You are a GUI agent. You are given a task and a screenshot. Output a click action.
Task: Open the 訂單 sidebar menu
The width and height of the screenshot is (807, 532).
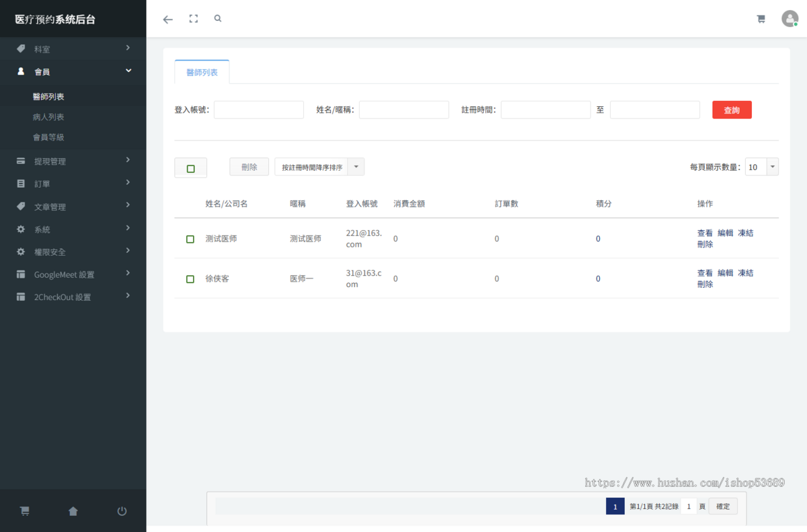click(x=73, y=184)
